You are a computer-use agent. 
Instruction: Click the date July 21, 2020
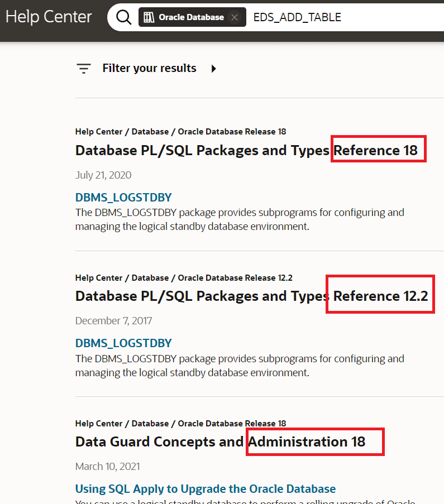tap(103, 175)
